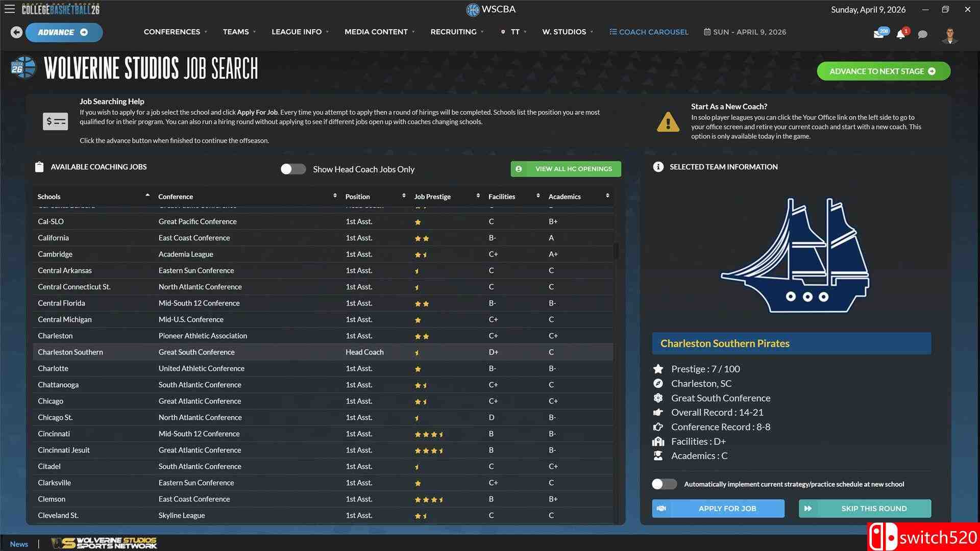Image resolution: width=980 pixels, height=551 pixels.
Task: Sort the table by Schools column
Action: click(93, 196)
